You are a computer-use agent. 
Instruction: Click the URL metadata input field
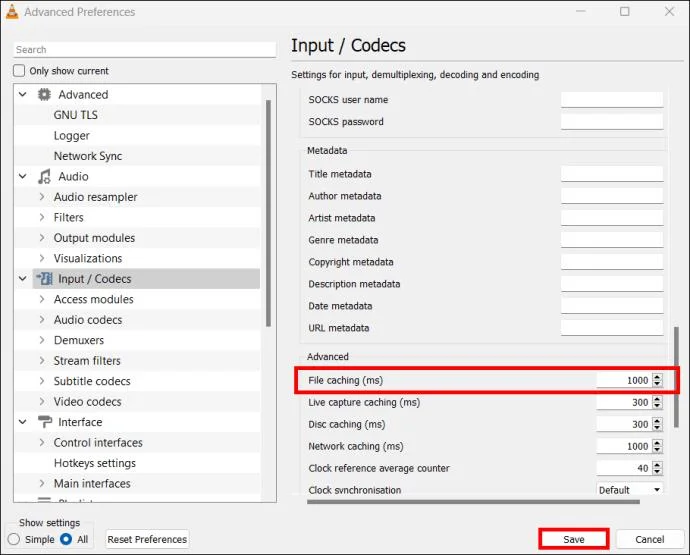point(612,328)
